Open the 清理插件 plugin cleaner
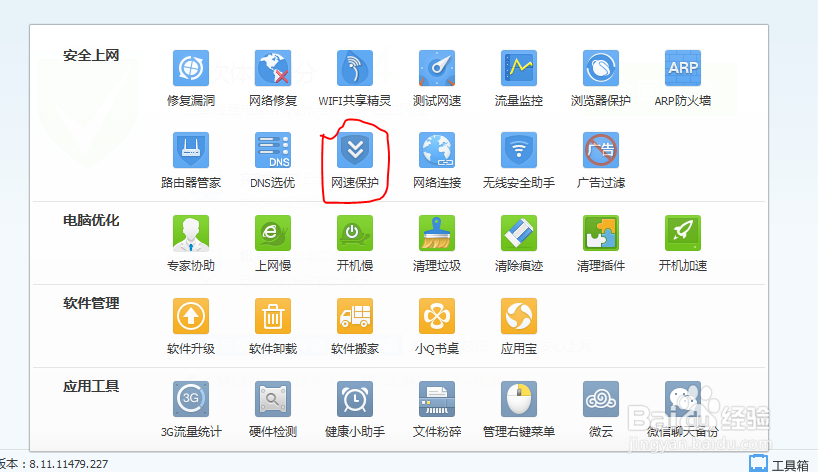 pos(600,233)
